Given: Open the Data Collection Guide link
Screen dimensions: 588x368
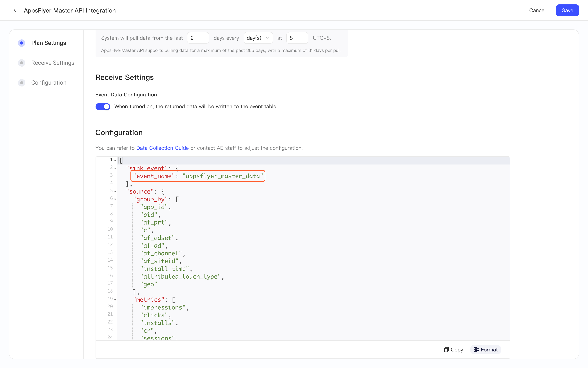Looking at the screenshot, I should [x=162, y=148].
